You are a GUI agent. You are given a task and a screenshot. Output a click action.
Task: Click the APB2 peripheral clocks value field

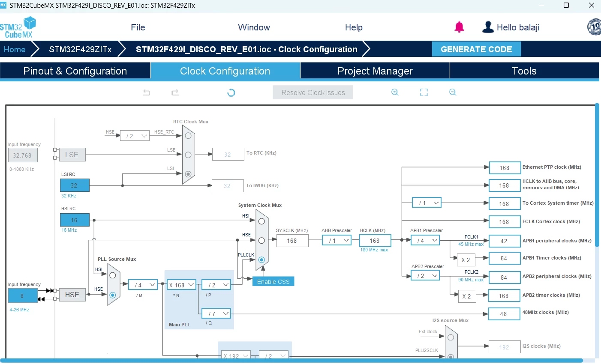point(504,277)
